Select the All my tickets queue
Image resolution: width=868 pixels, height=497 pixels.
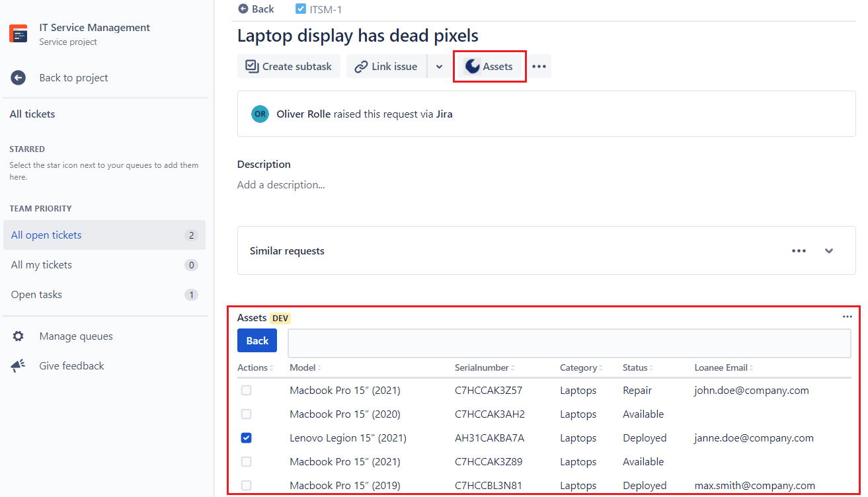pyautogui.click(x=104, y=265)
